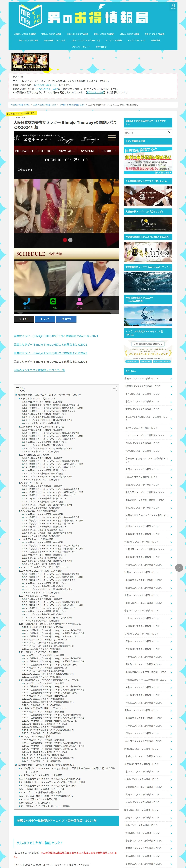The image size is (186, 868).
Task: Click the 大阪のメンズエステ体験談・口コミ category tag
Action: tap(22, 114)
